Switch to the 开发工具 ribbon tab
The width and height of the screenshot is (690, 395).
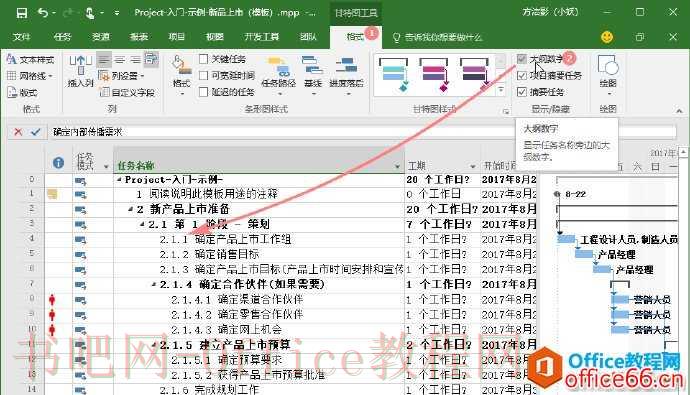[x=261, y=37]
